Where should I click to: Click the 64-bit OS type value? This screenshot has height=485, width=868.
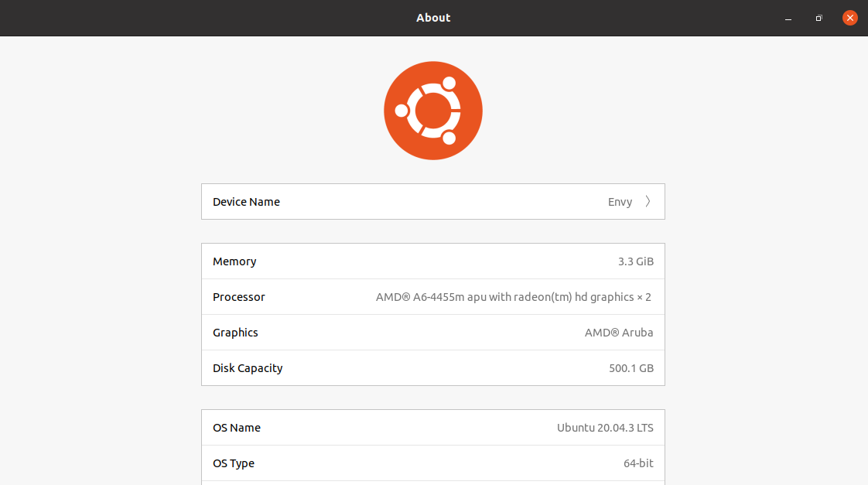[x=637, y=463]
